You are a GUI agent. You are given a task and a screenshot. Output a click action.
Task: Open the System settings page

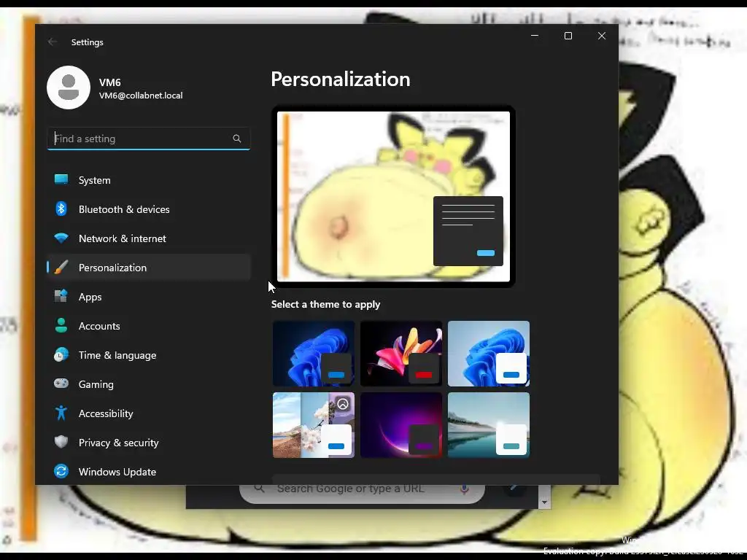tap(149, 180)
